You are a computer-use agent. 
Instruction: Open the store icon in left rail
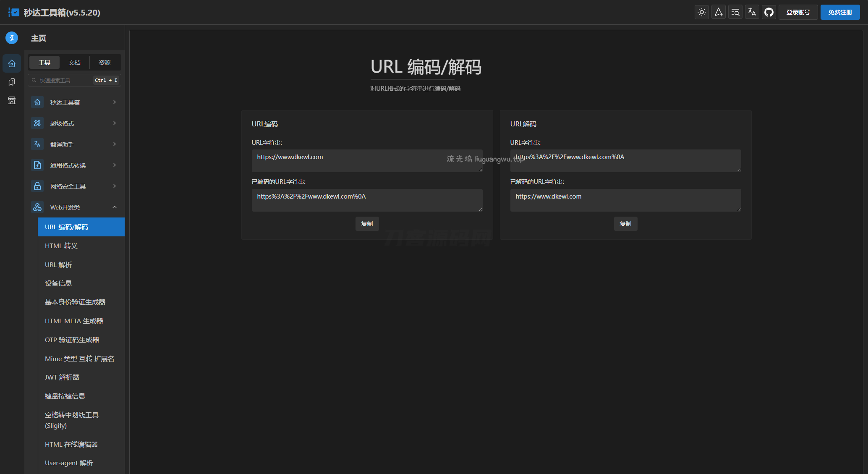click(x=12, y=100)
